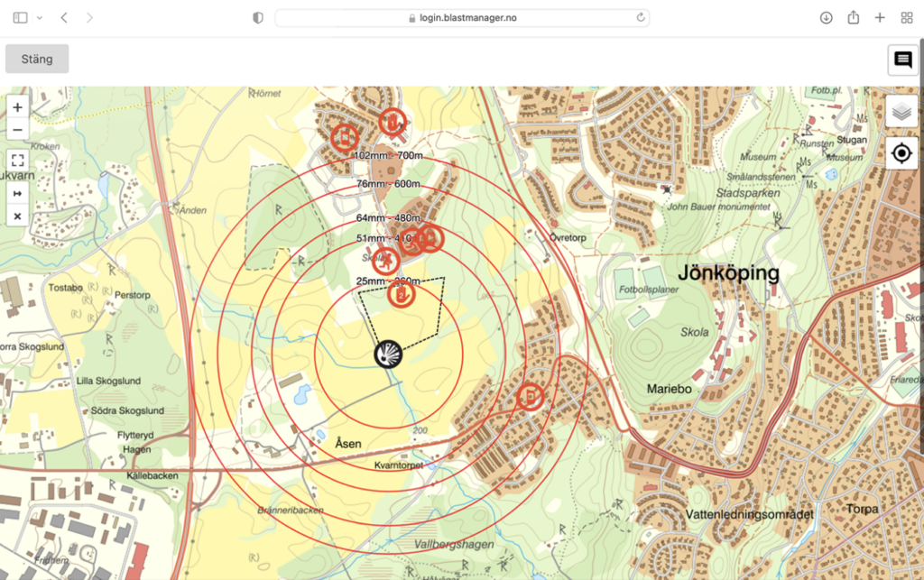The image size is (924, 580).
Task: Go back to previous page
Action: click(64, 18)
